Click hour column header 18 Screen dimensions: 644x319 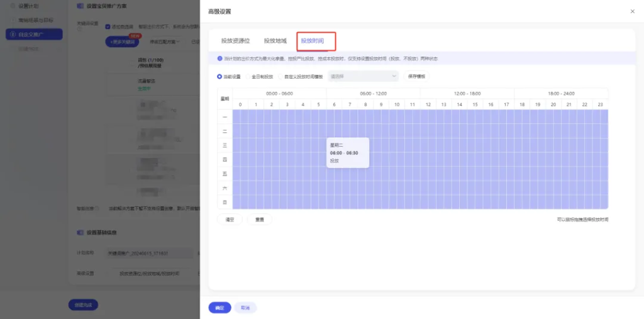click(x=522, y=104)
